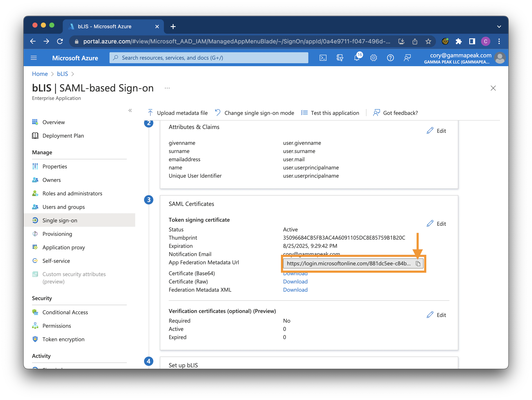Collapse the navigation pane with the double chevron
Screen dimensions: 532x400
130,110
